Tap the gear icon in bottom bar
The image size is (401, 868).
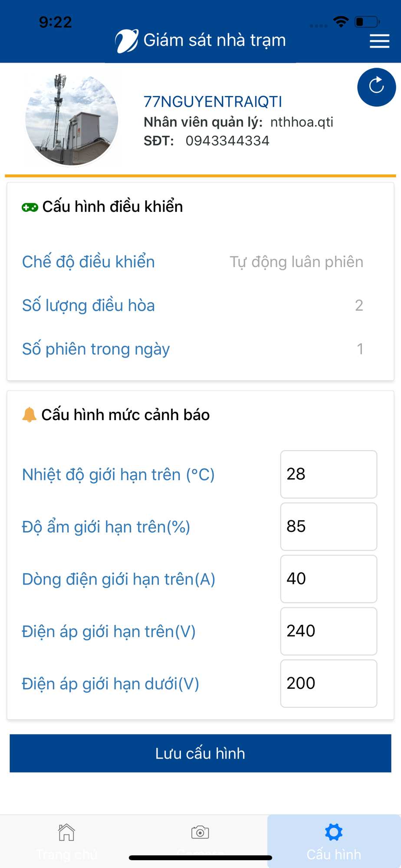[x=334, y=832]
